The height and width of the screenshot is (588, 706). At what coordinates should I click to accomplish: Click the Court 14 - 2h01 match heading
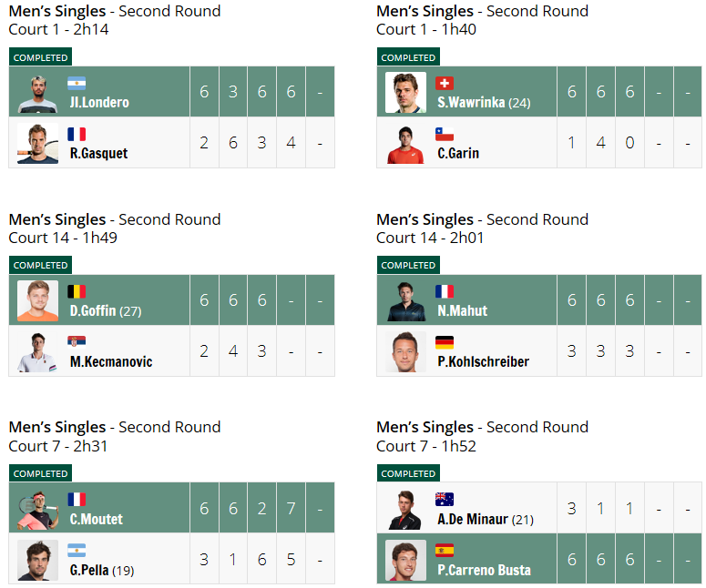coord(430,238)
